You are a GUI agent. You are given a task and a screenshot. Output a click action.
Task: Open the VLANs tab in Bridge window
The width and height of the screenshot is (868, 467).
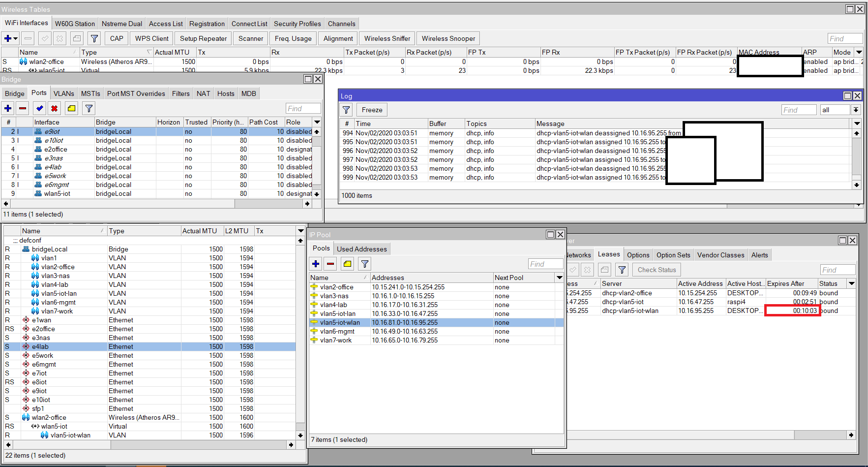coord(64,93)
